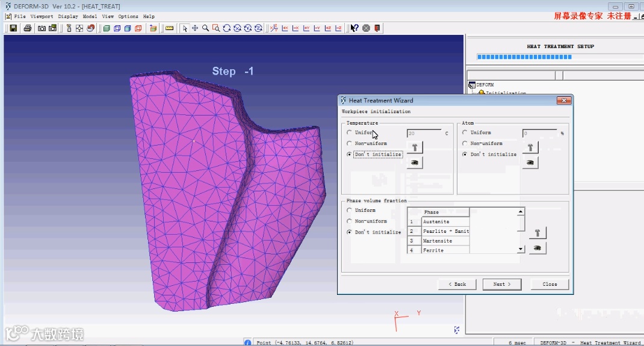Click the free rotate icon
The width and height of the screenshot is (644, 346).
click(227, 28)
